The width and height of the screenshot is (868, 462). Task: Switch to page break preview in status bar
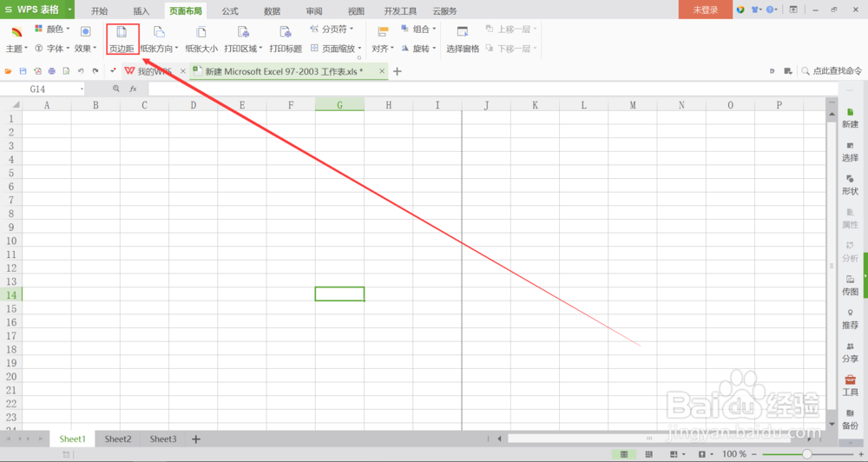point(648,454)
